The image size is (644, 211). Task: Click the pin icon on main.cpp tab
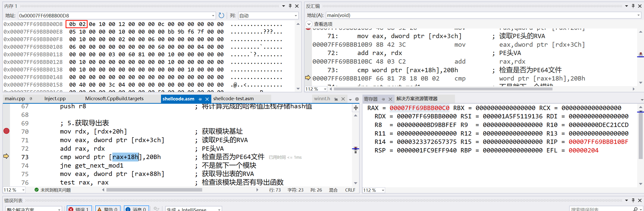tap(31, 99)
